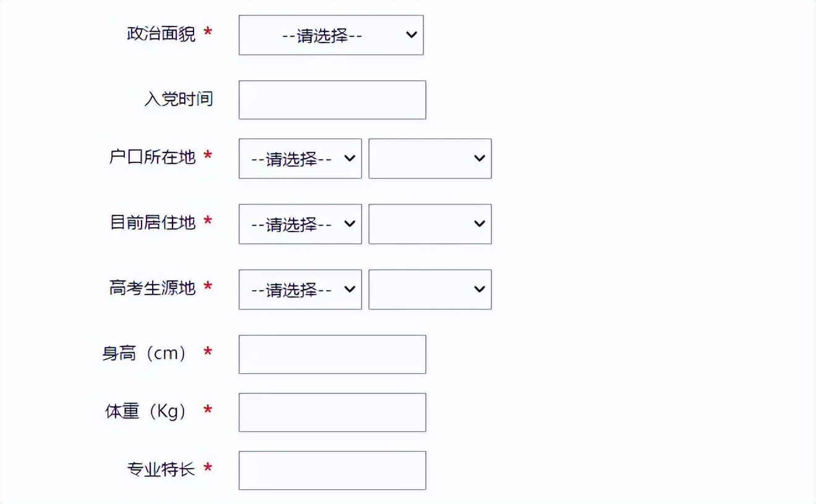The height and width of the screenshot is (504, 816).
Task: Click the chevron on 目前居住地 city selector
Action: point(479,224)
